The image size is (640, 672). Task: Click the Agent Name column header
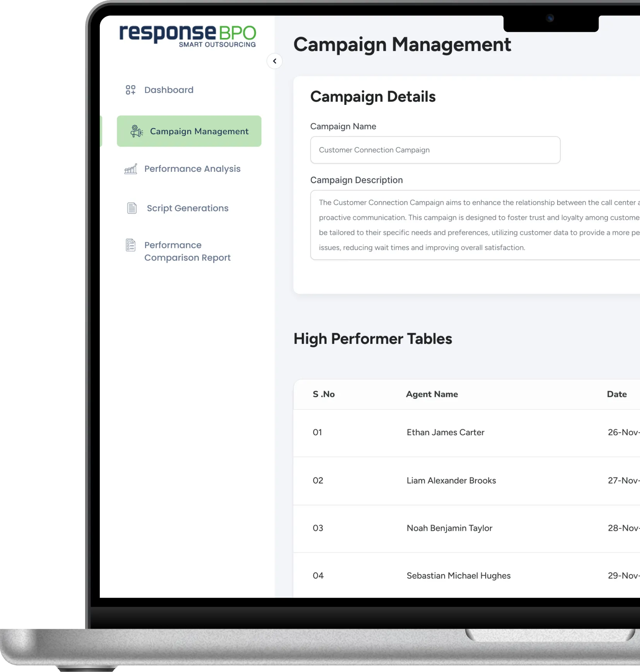[432, 394]
